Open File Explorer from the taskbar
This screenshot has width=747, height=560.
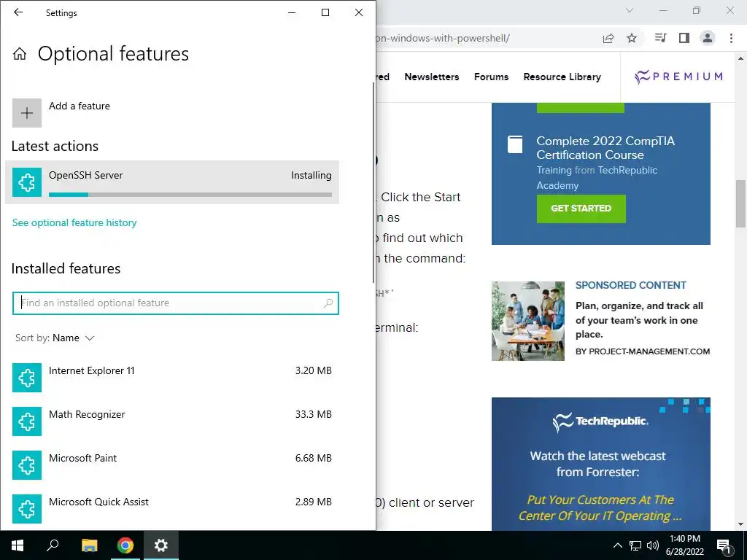[89, 545]
